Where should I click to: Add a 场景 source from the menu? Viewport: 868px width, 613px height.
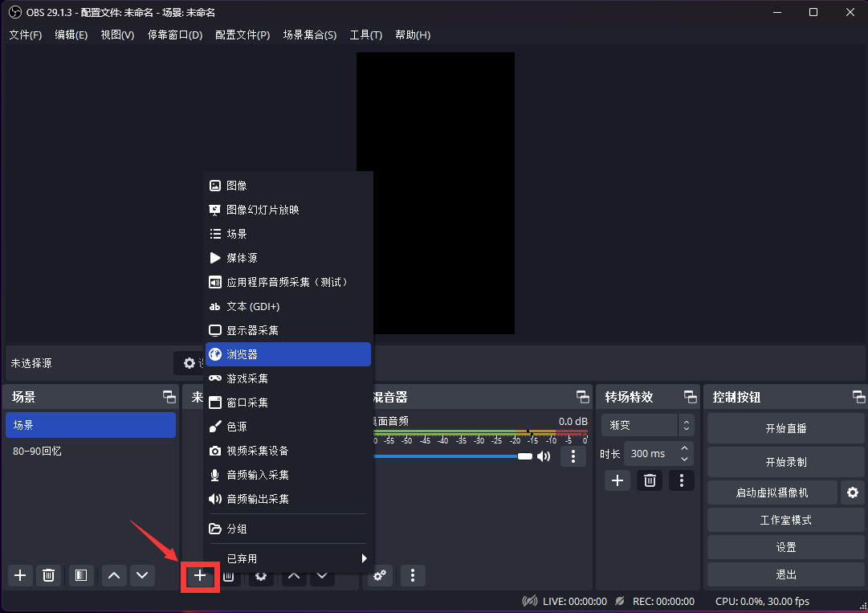(288, 234)
